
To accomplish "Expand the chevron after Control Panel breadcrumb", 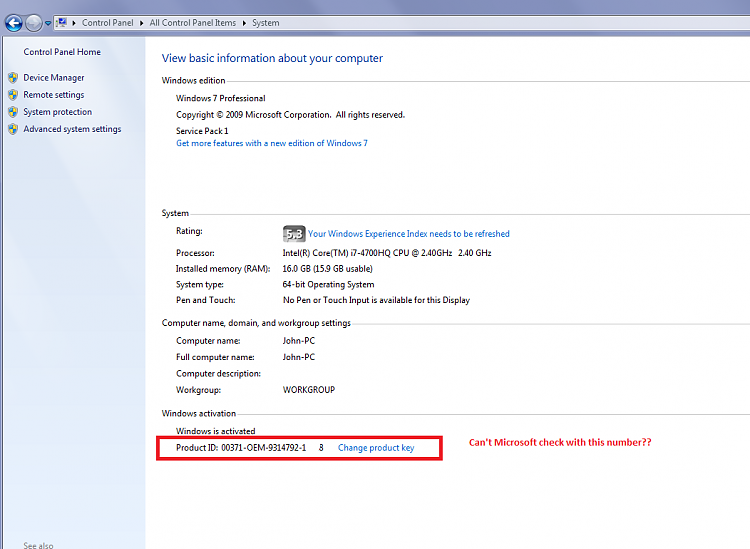I will click(x=142, y=23).
